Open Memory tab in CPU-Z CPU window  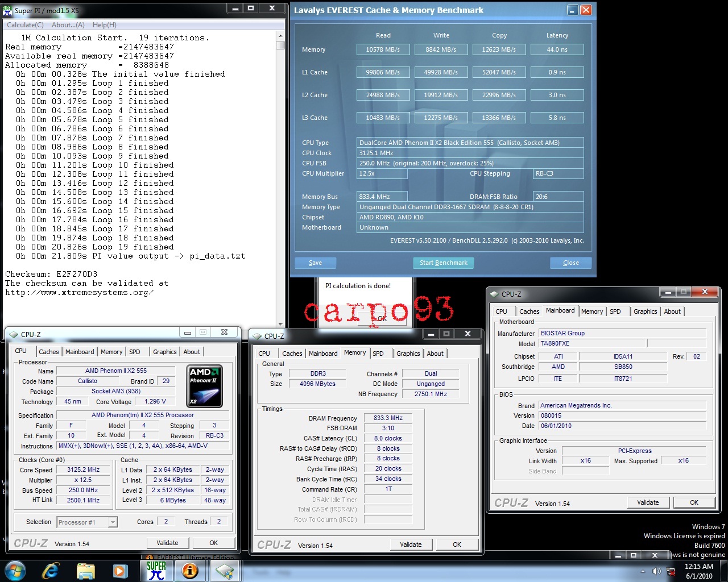111,352
